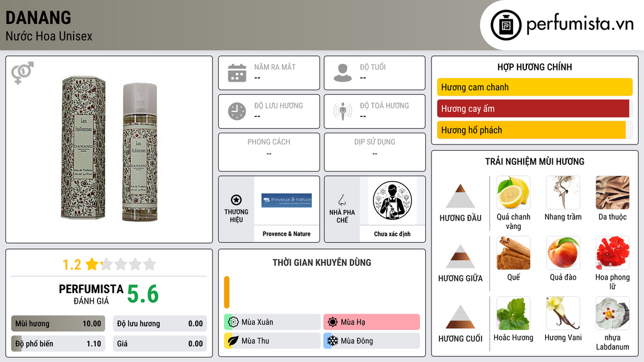Click the Mùa Thu leaf icon
The height and width of the screenshot is (362, 644).
(x=233, y=341)
